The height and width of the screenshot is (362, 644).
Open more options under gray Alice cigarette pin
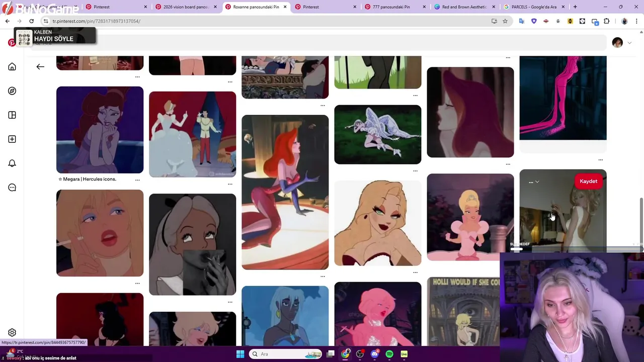point(230,302)
